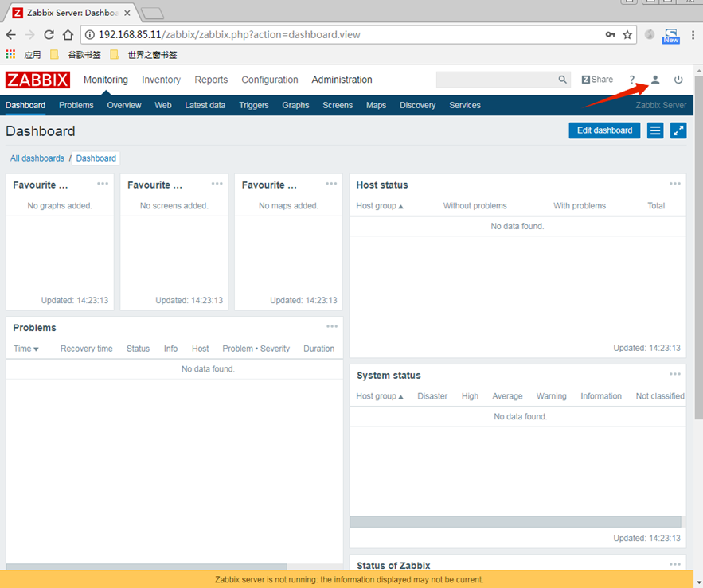This screenshot has width=703, height=588.
Task: Switch to Latest data submenu tab
Action: point(205,105)
